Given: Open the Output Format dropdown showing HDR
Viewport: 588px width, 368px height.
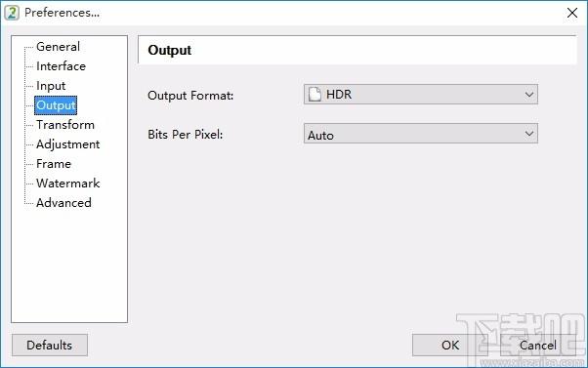Looking at the screenshot, I should [421, 94].
